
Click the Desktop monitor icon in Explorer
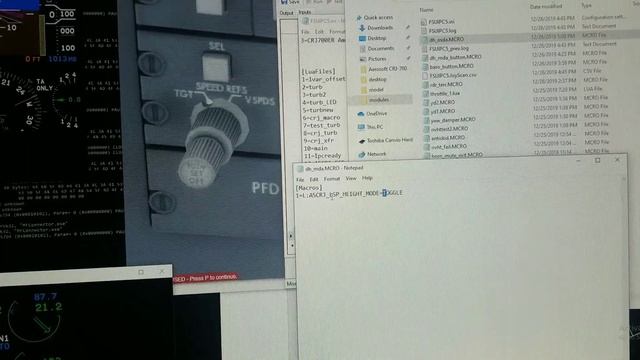(362, 38)
